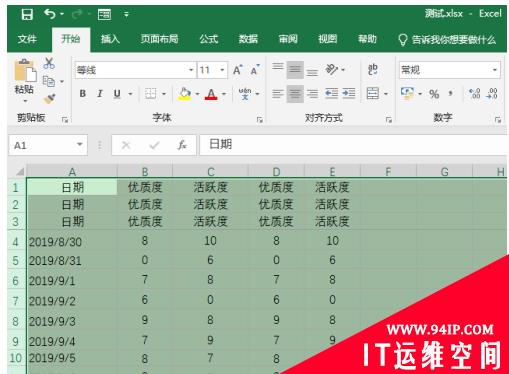This screenshot has width=509, height=374.
Task: Open the 公式 tab
Action: coord(209,39)
